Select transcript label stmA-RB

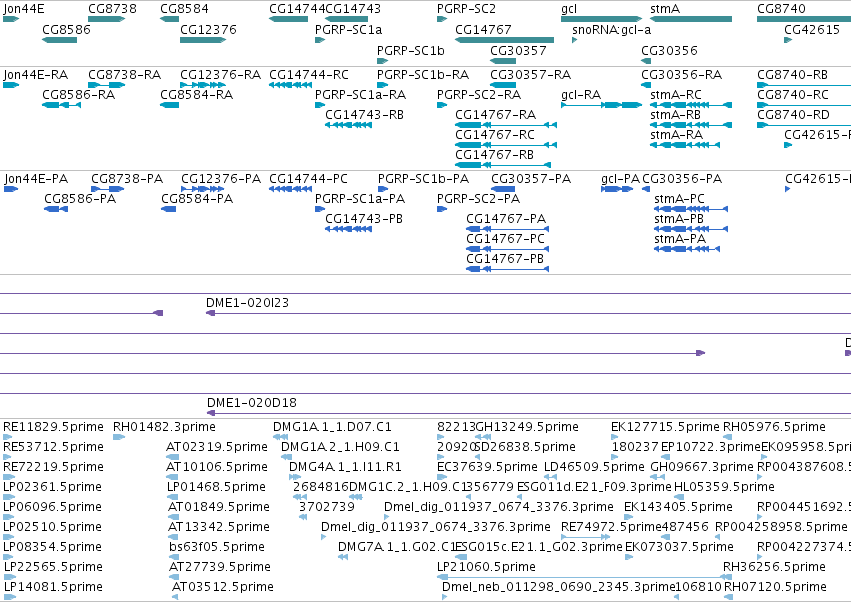point(675,115)
